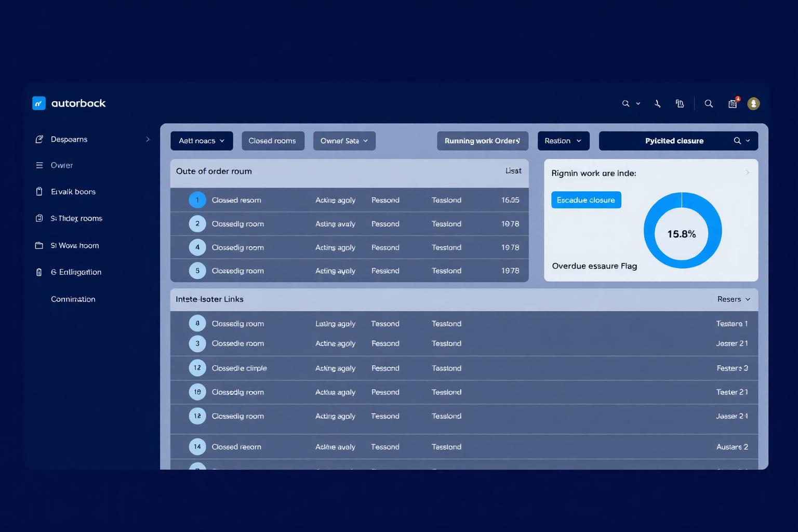Select Owrer in the sidebar
The image size is (798, 532).
[62, 165]
